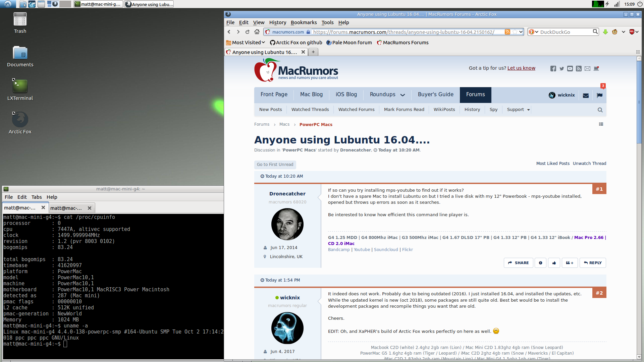
Task: Click the RSS feed icon in the address bar
Action: [x=507, y=32]
